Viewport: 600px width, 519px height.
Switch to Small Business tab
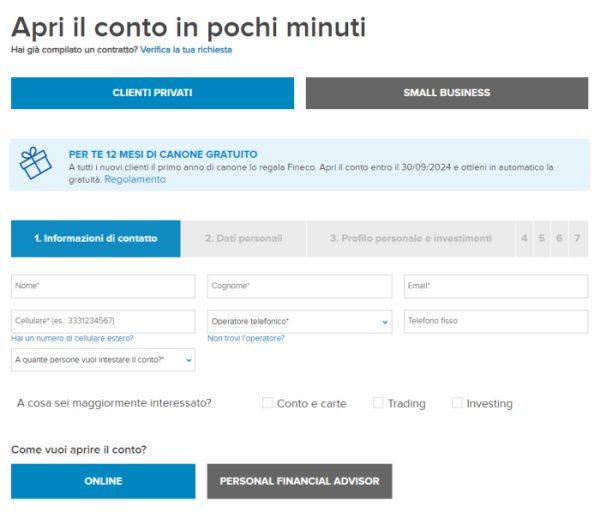(x=446, y=93)
